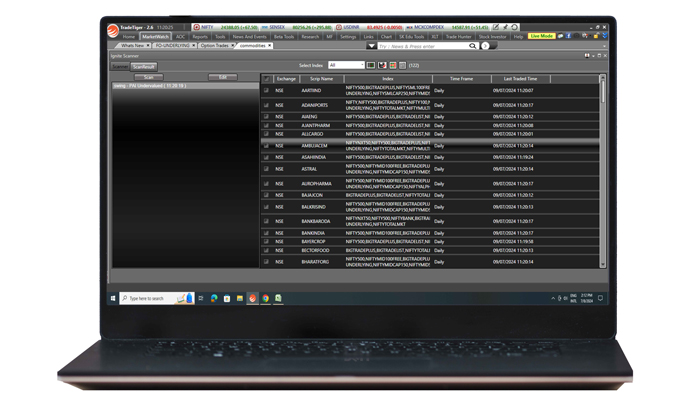Click the first grid view icon beside Select Index

tap(371, 66)
